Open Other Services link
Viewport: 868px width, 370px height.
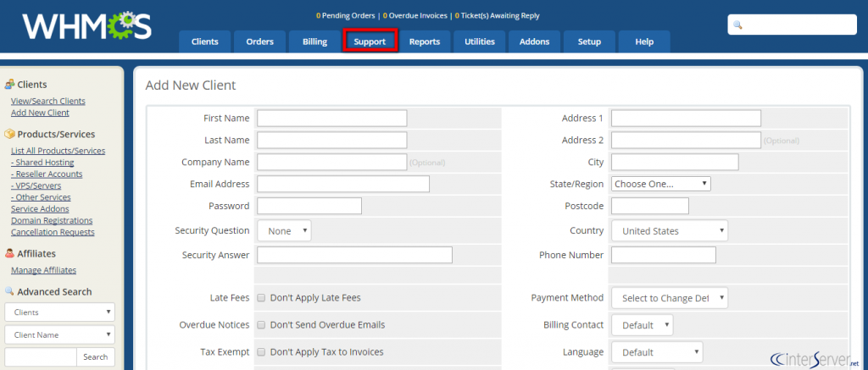(x=41, y=197)
